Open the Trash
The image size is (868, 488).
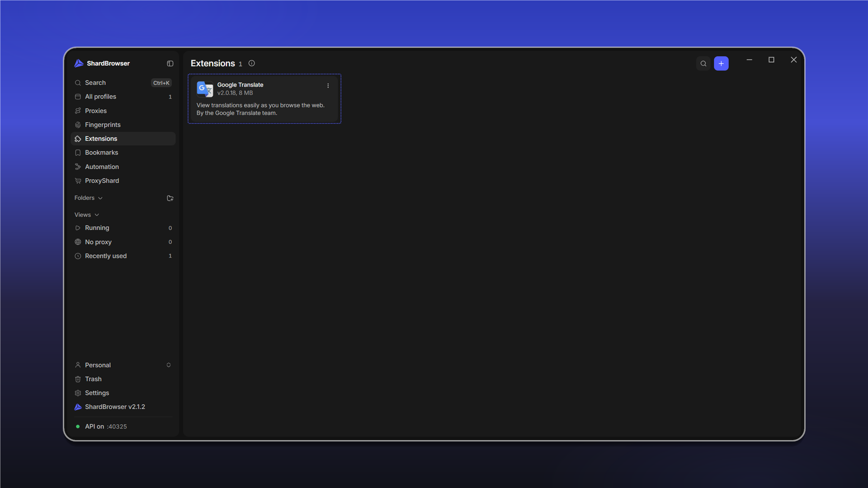[x=123, y=379]
